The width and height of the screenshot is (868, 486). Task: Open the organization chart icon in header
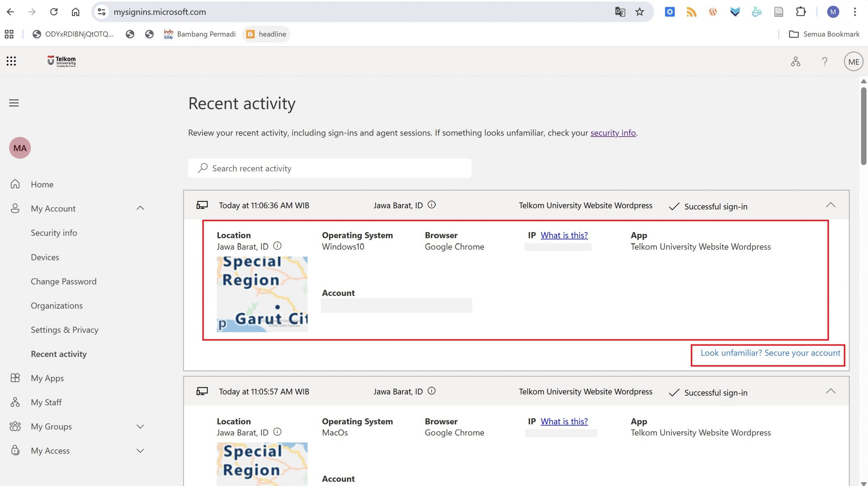click(x=795, y=61)
